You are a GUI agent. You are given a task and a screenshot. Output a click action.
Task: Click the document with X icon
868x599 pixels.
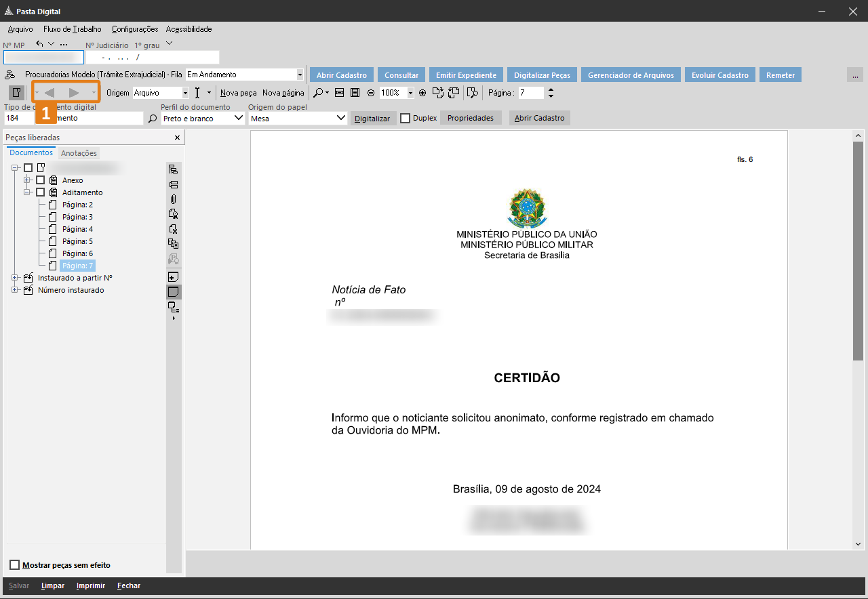(174, 229)
